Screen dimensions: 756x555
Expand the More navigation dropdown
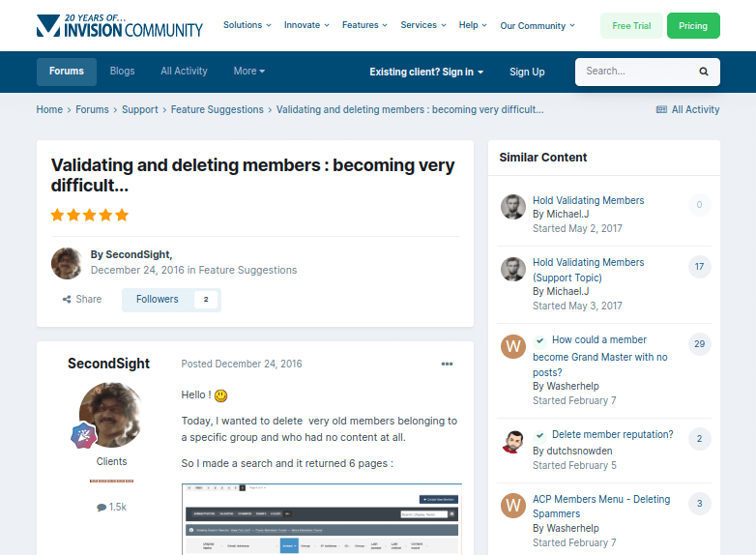(249, 71)
